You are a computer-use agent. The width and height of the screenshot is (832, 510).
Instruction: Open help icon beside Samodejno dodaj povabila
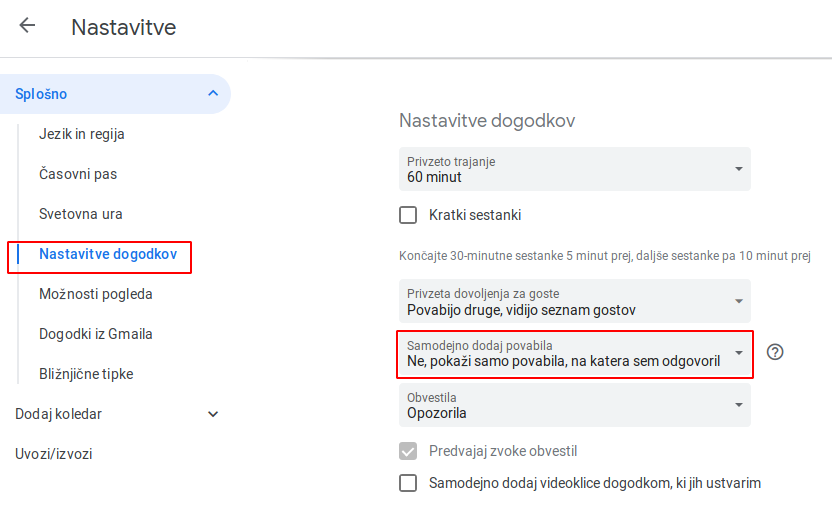775,352
